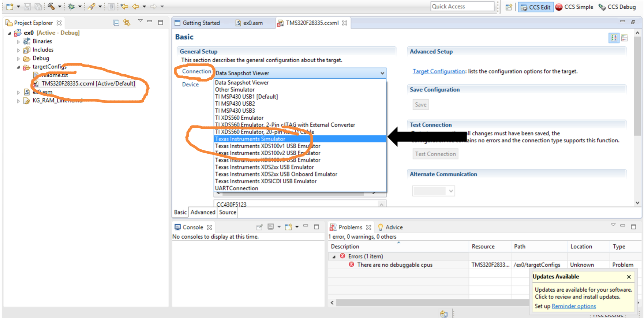Select Texas Instruments XDSICDI USB Emulator

pos(300,181)
